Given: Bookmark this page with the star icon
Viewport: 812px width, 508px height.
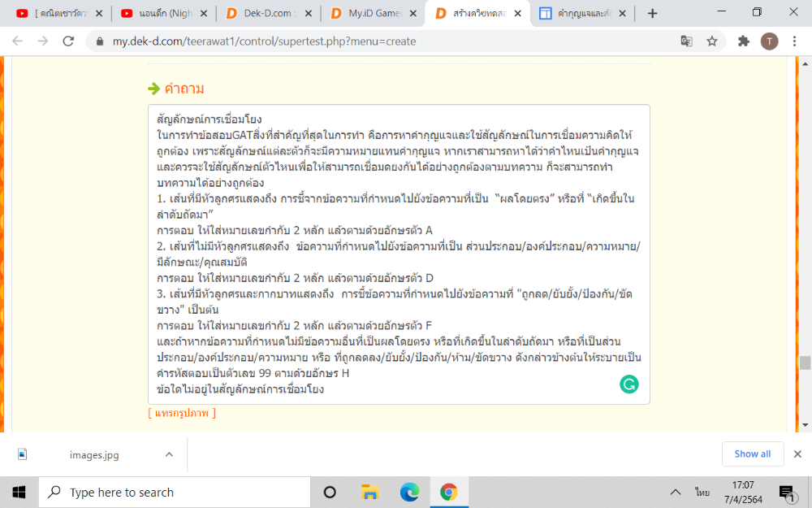Looking at the screenshot, I should (x=711, y=41).
